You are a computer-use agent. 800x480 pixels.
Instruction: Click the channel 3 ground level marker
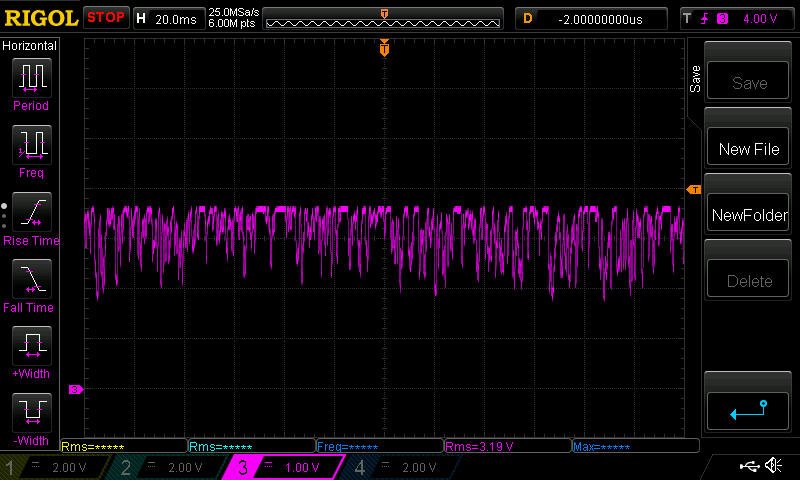coord(76,390)
